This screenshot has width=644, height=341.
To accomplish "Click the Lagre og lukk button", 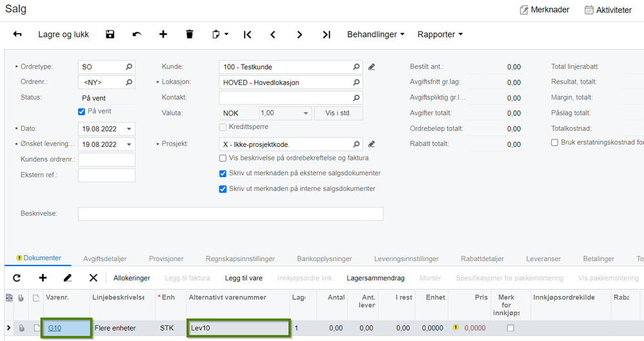I will tap(64, 34).
